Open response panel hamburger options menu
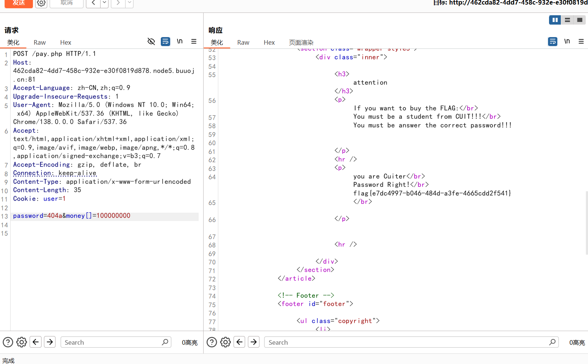Viewport: 588px width, 364px height. click(x=581, y=42)
